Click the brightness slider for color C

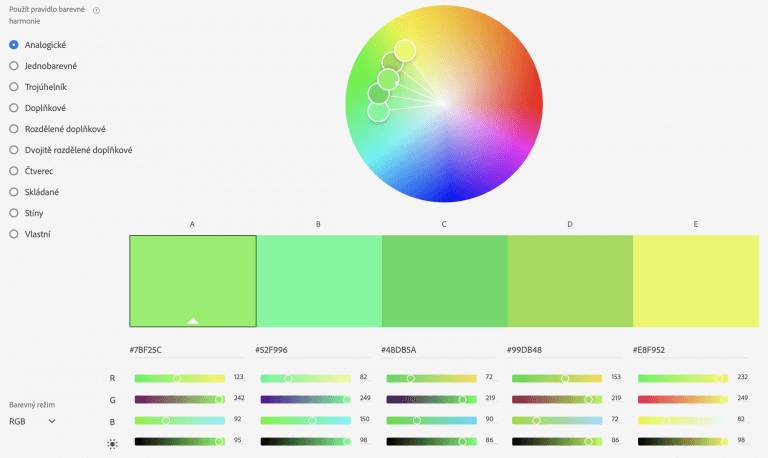click(432, 441)
